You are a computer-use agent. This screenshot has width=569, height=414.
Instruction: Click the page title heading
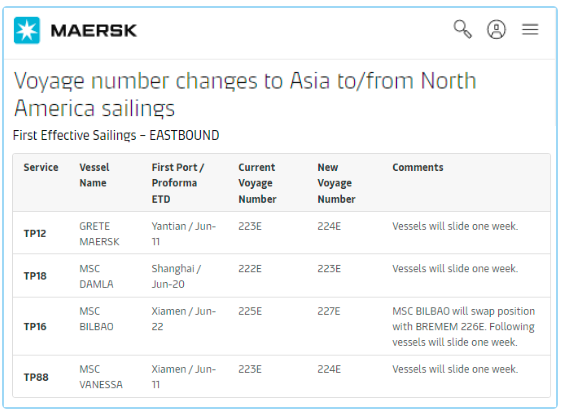245,94
